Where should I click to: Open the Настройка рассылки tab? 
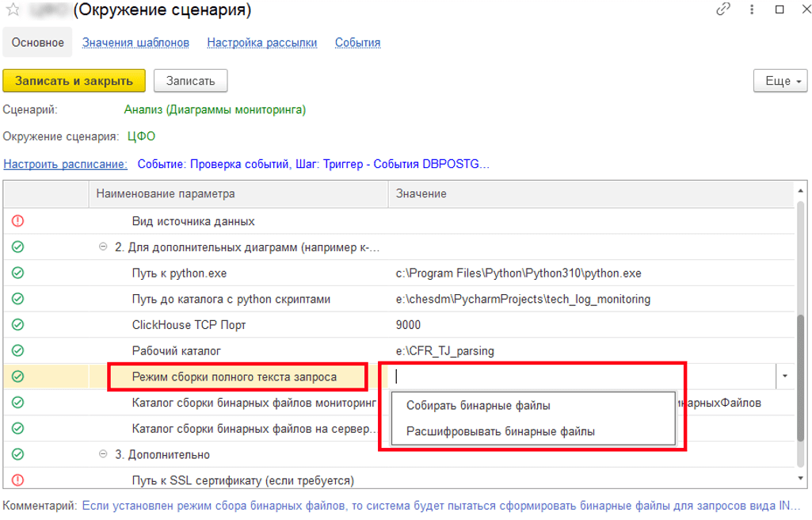pyautogui.click(x=261, y=43)
